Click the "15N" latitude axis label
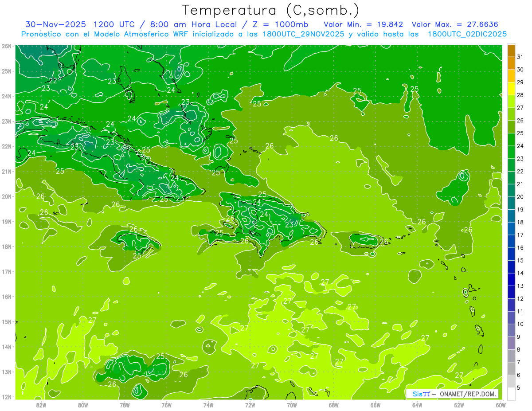The height and width of the screenshot is (411, 532). pyautogui.click(x=6, y=321)
